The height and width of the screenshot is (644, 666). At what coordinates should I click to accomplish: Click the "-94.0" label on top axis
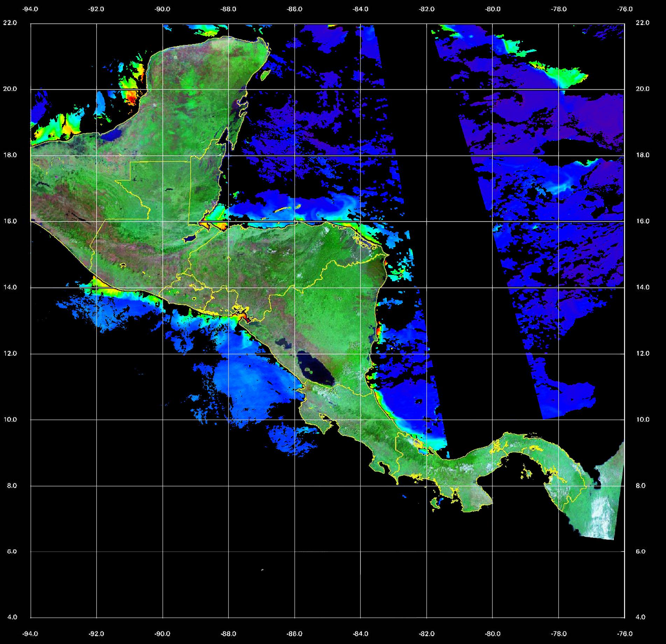30,9
